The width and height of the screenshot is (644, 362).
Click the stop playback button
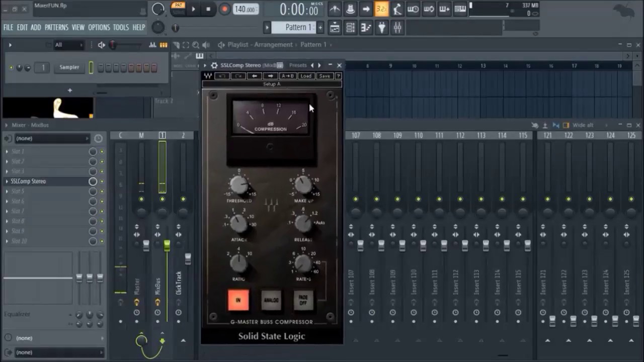[208, 9]
